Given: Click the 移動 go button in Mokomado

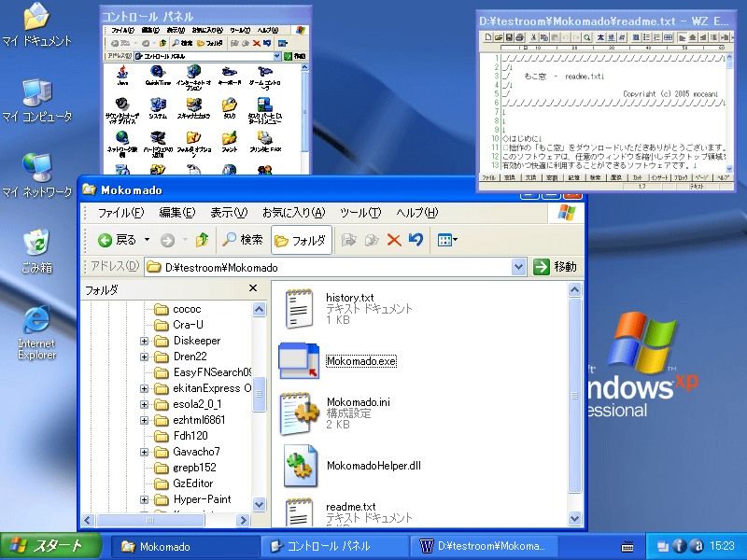Looking at the screenshot, I should coord(555,267).
